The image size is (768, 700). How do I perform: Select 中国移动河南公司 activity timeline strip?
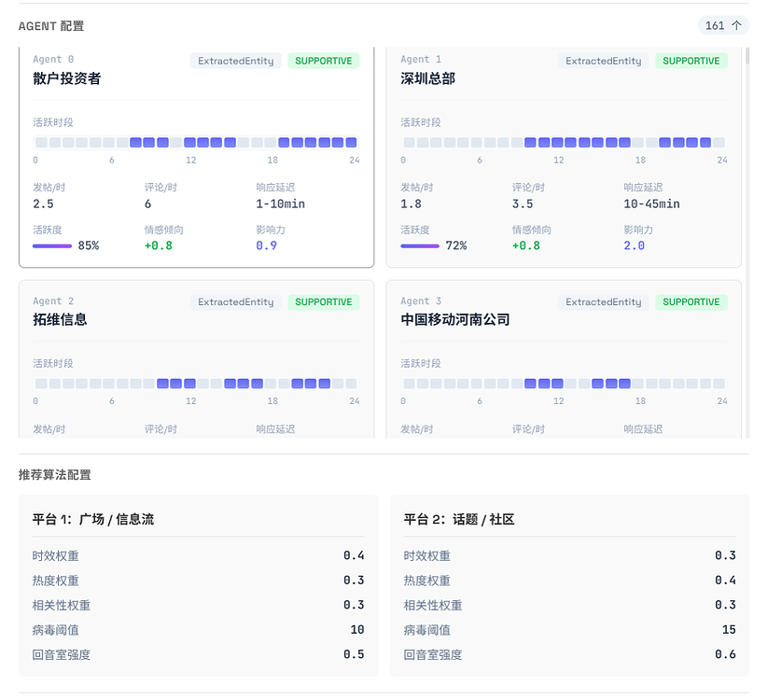click(564, 384)
